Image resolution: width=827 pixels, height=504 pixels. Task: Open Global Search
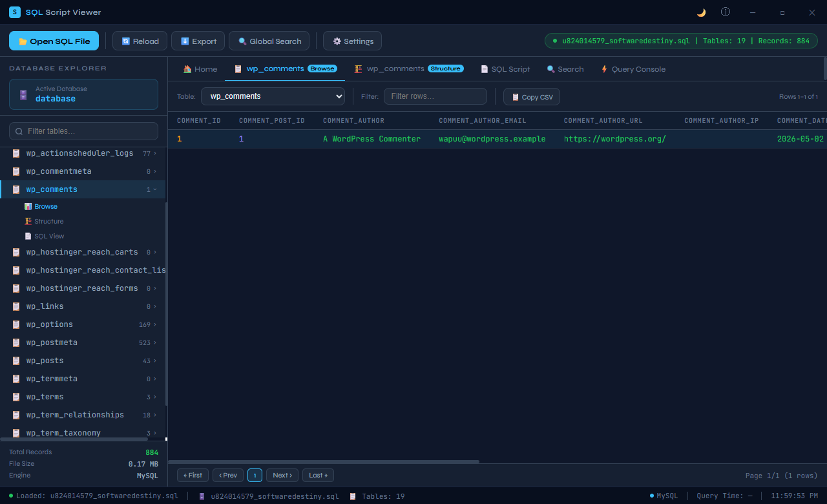point(269,41)
